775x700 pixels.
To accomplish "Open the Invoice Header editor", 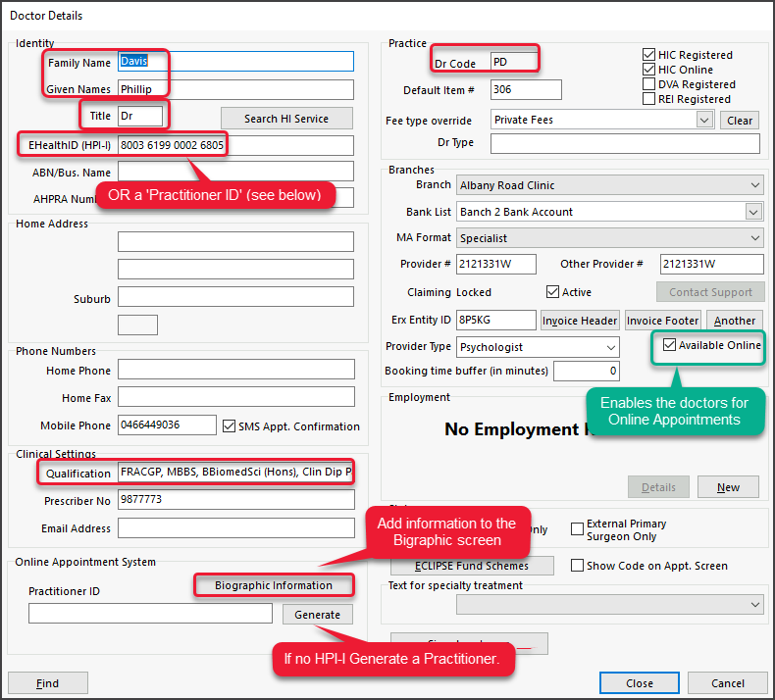I will click(580, 321).
